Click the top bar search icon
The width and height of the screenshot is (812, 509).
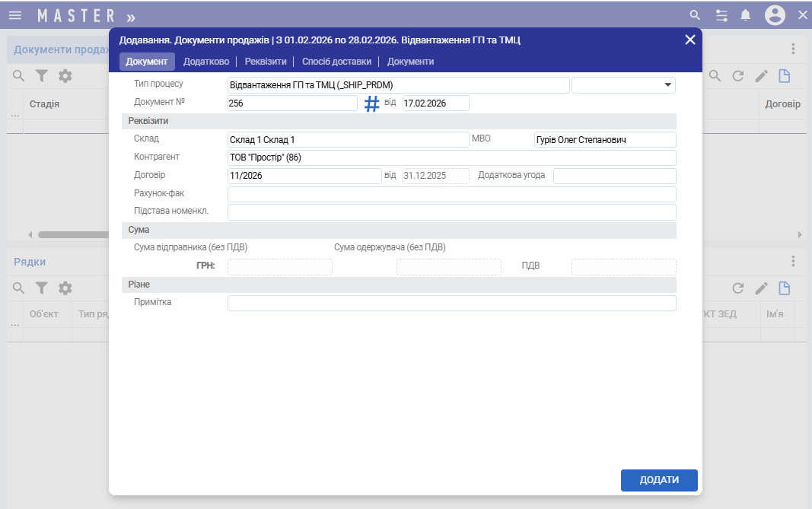tap(694, 15)
